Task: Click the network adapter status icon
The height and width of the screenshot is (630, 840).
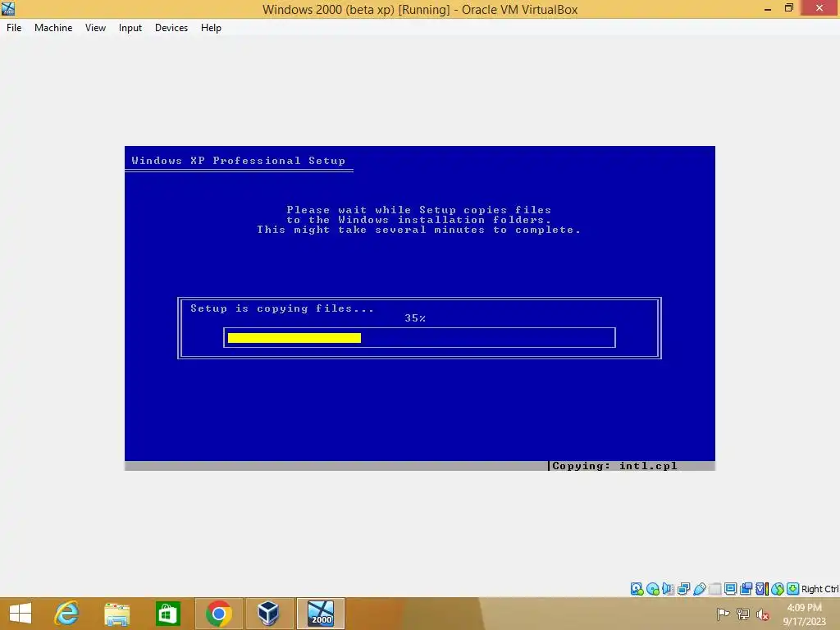Action: (x=683, y=589)
